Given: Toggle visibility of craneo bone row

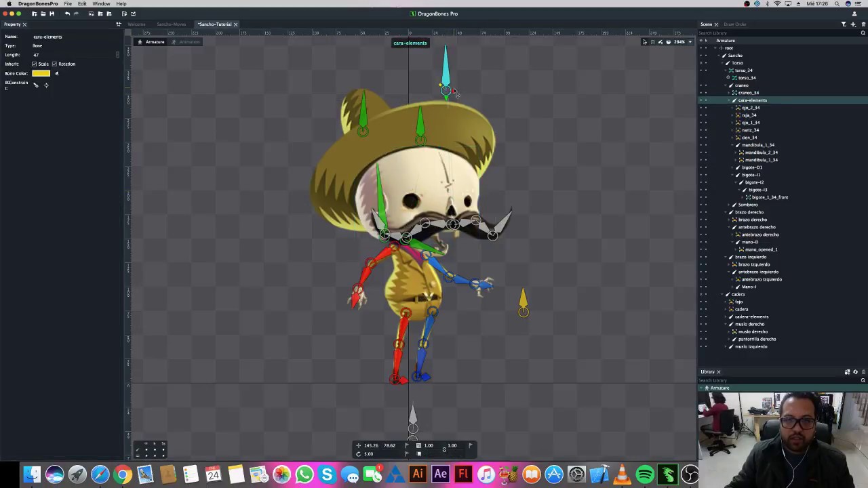Looking at the screenshot, I should click(701, 85).
